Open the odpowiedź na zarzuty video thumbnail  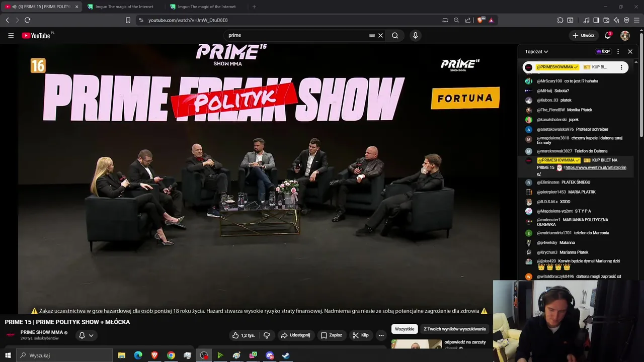coord(417,344)
